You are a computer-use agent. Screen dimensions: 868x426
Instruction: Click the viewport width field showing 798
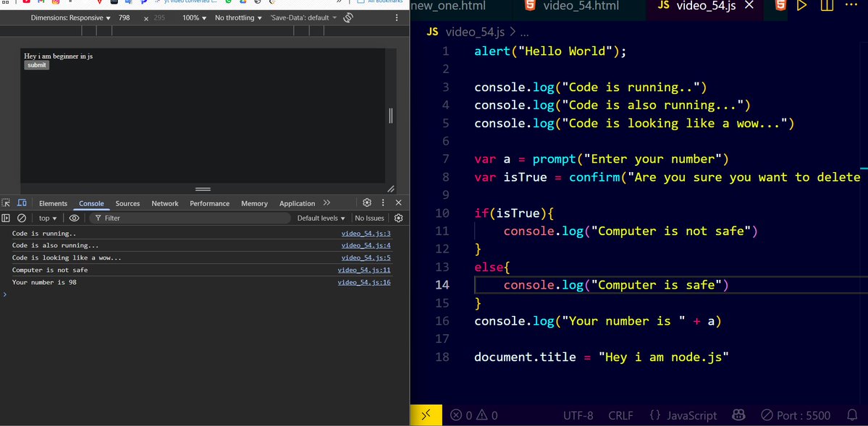(125, 17)
